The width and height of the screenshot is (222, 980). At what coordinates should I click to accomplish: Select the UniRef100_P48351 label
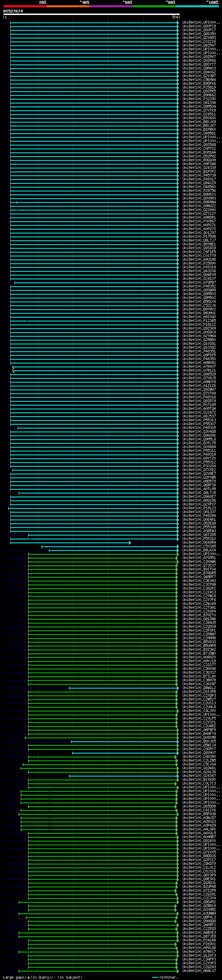tap(199, 351)
